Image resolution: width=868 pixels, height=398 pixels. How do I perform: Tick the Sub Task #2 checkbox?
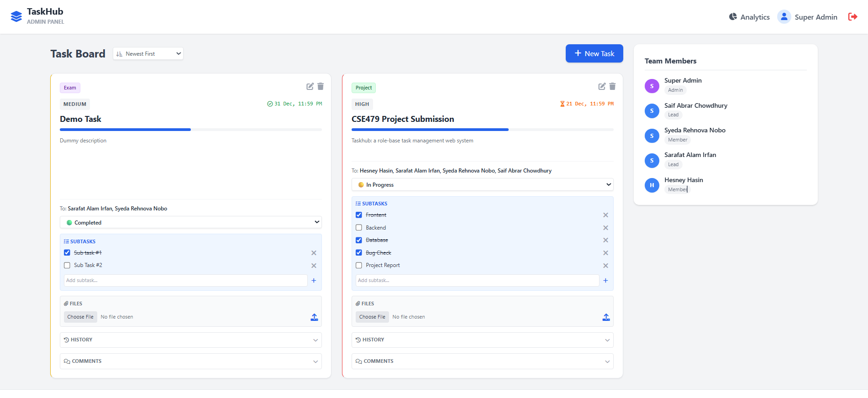(x=67, y=265)
